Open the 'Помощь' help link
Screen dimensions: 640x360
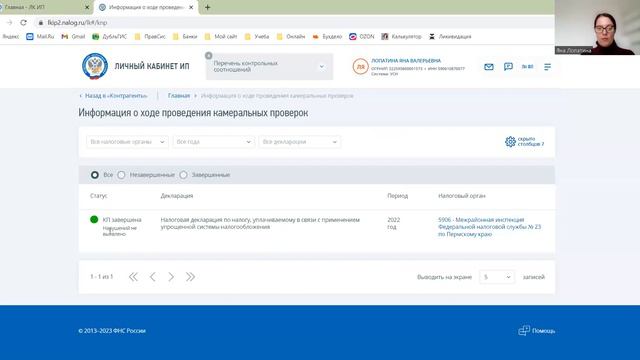coord(536,331)
